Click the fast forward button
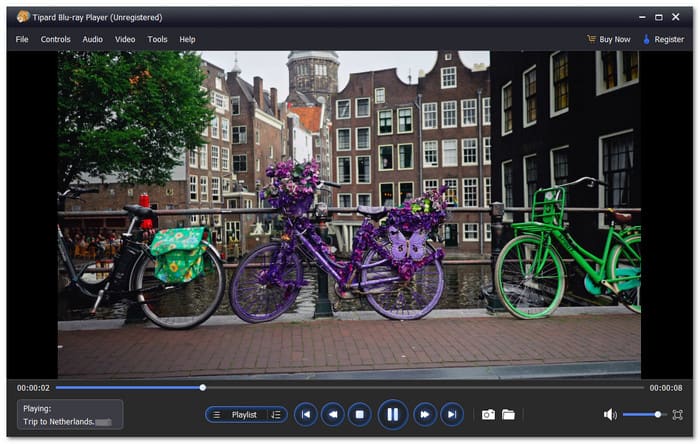Screen dimensions: 700x444 point(425,414)
